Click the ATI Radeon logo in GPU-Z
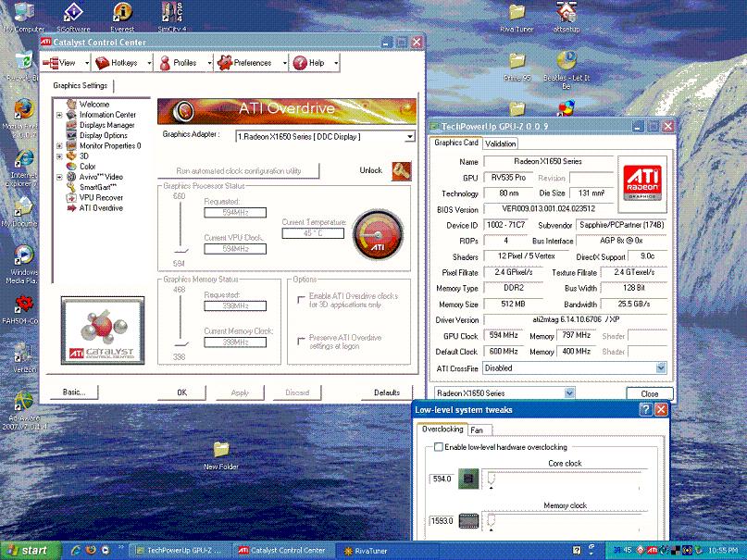The height and width of the screenshot is (560, 747). click(x=642, y=183)
